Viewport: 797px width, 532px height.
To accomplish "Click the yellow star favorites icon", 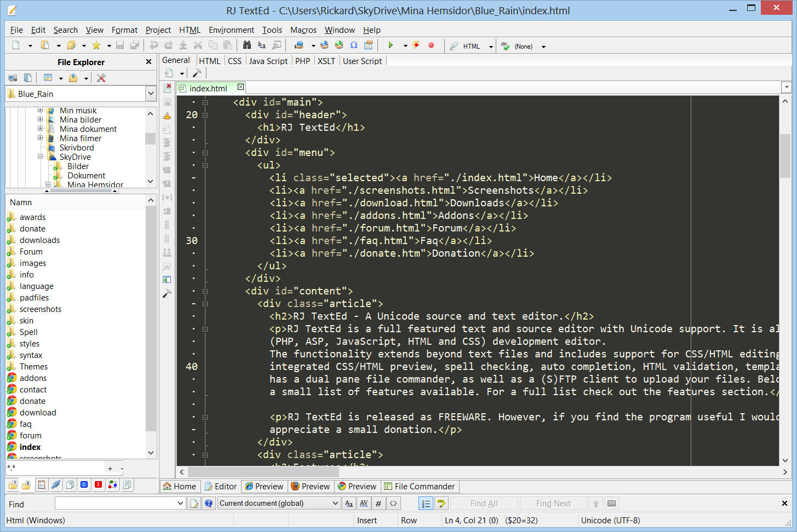I will click(96, 45).
